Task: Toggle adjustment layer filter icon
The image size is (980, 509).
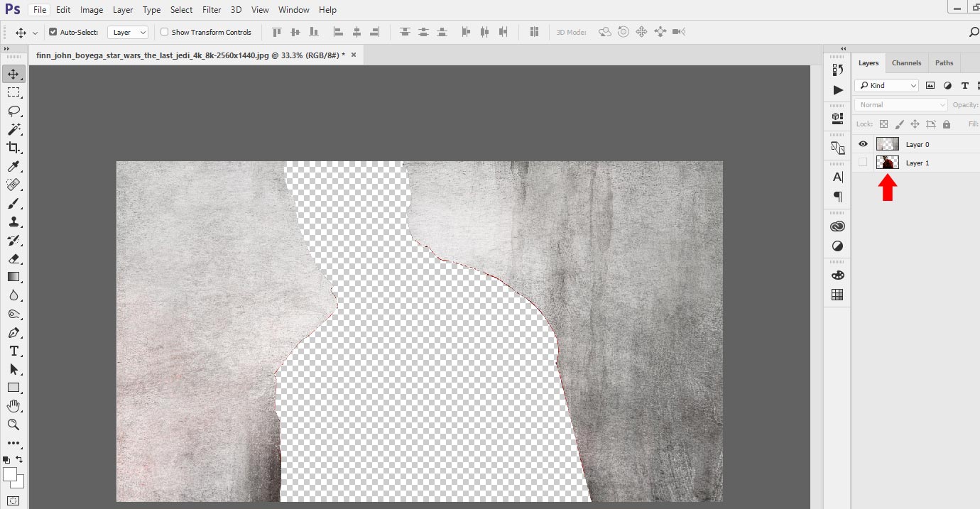Action: click(947, 85)
